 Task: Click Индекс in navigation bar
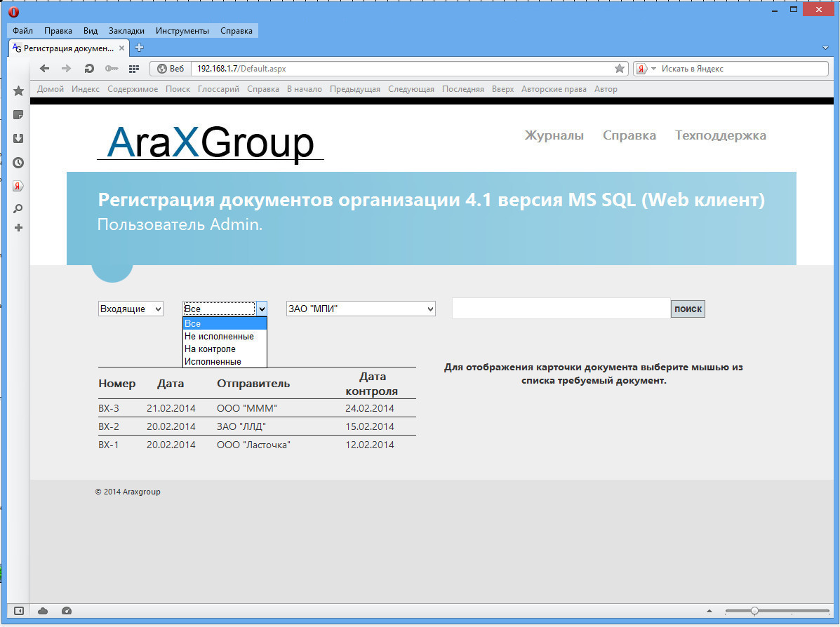click(x=85, y=89)
